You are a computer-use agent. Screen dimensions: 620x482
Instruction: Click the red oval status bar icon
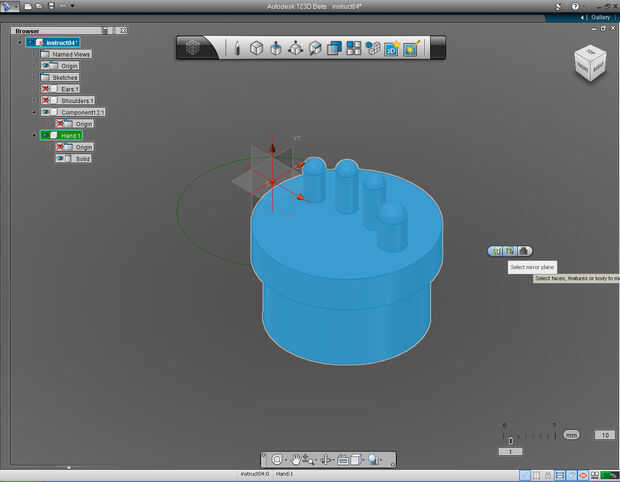583,475
